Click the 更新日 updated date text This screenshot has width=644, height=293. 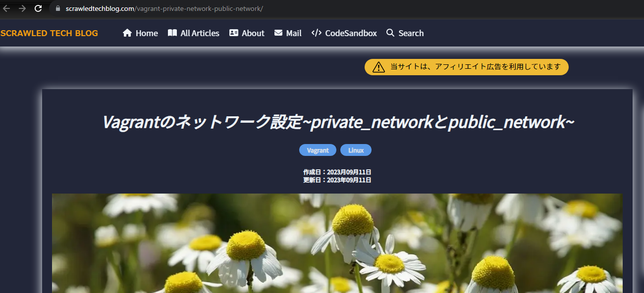(x=337, y=180)
